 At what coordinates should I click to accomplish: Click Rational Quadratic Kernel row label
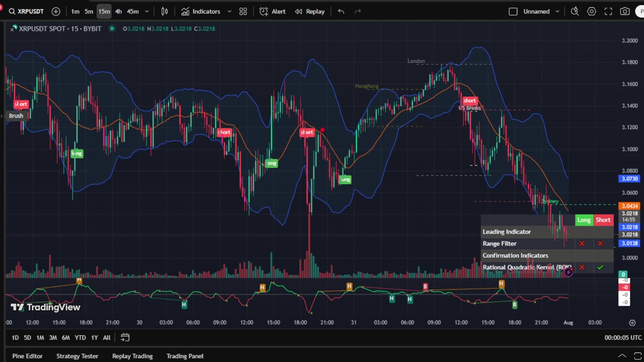point(527,267)
